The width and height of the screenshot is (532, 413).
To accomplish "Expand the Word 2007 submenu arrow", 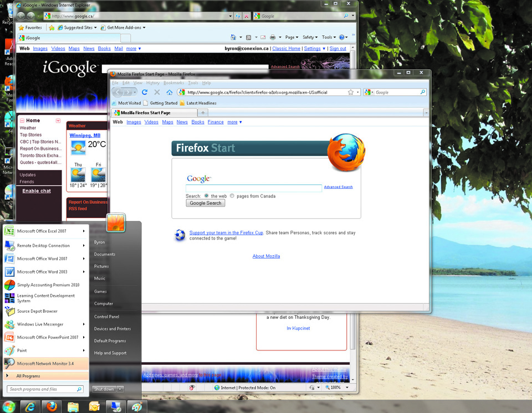I will pos(84,259).
